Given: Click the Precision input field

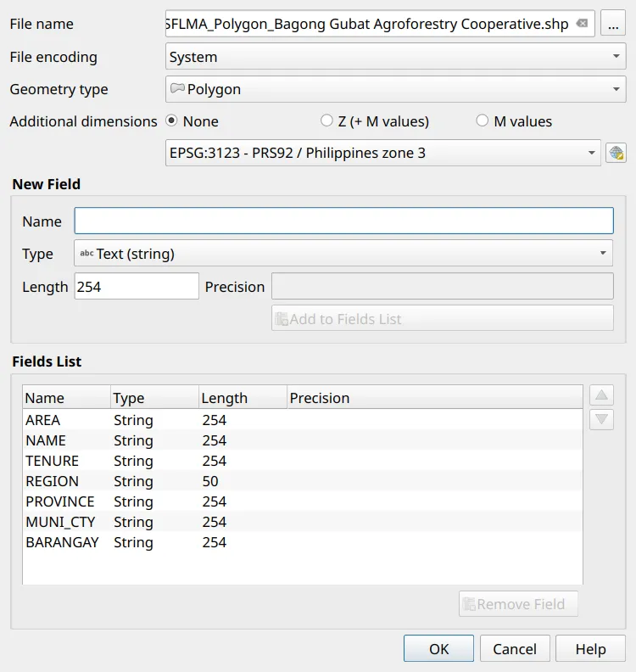Looking at the screenshot, I should click(443, 286).
